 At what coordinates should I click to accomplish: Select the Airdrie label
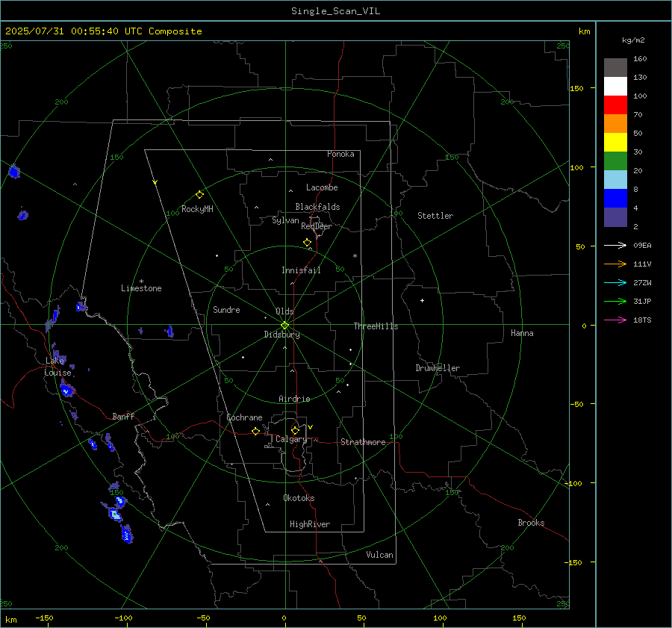click(294, 399)
